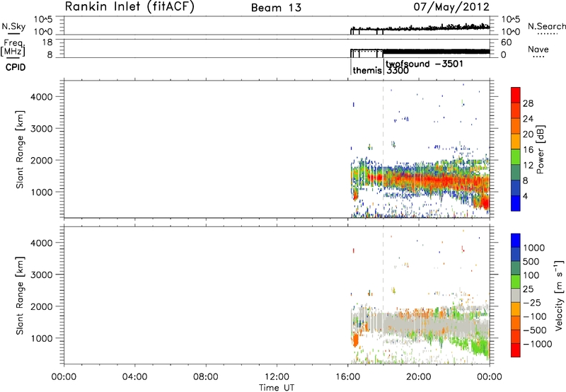The image size is (566, 392).
Task: Click the "twofsound -3501" CPID annotation
Action: click(424, 64)
